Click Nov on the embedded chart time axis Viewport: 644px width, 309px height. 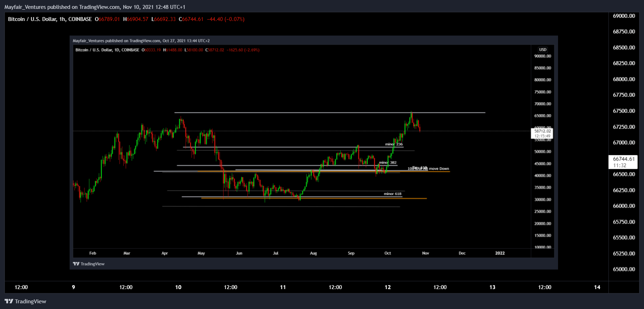426,253
